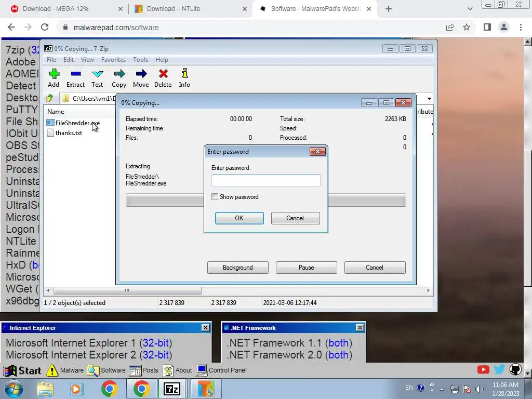532x399 pixels.
Task: Open the Chrome tab search dropdown
Action: click(470, 9)
